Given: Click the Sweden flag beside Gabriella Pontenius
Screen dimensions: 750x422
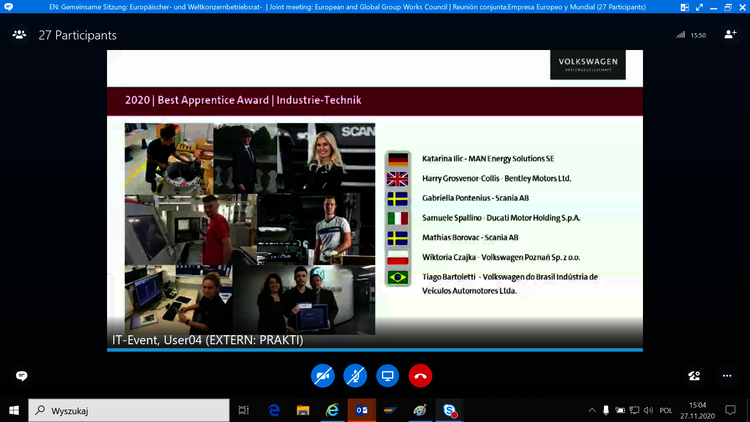Looking at the screenshot, I should coord(398,198).
